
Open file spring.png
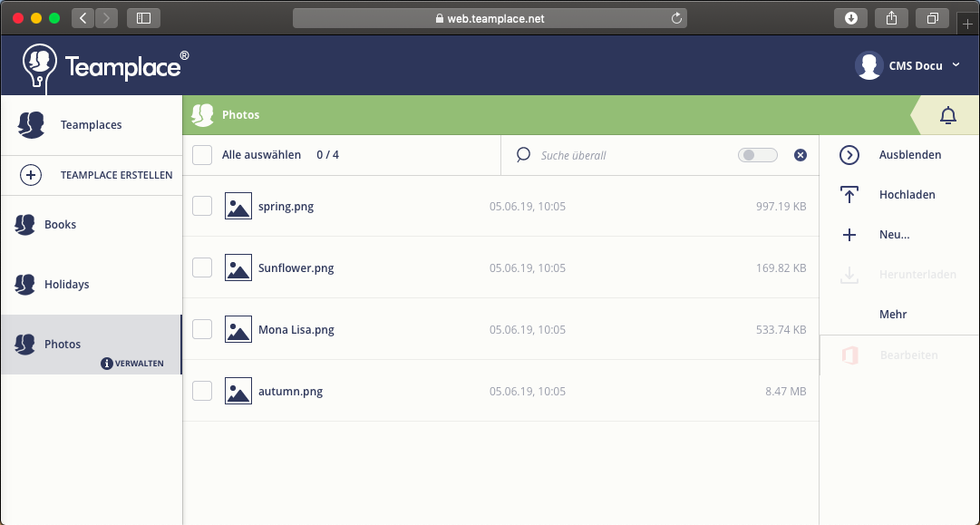[x=286, y=206]
